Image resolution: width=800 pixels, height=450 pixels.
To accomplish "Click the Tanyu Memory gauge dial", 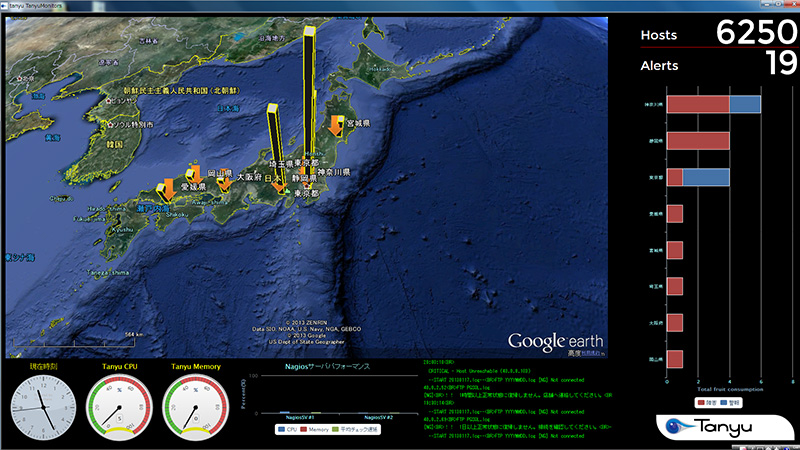I will coord(195,407).
